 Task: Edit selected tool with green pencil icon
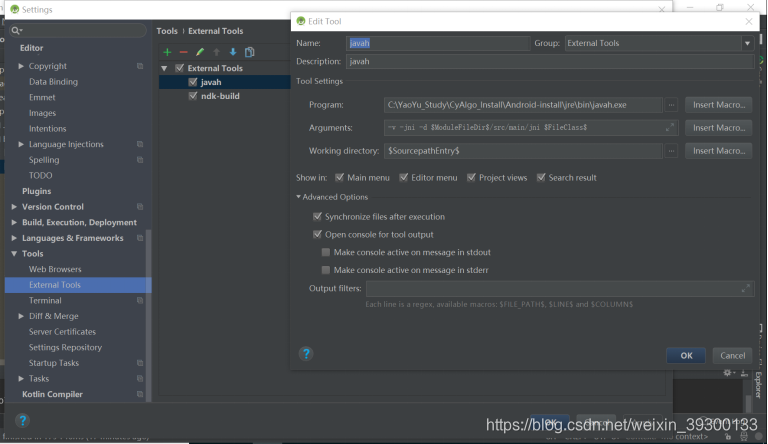click(x=200, y=52)
